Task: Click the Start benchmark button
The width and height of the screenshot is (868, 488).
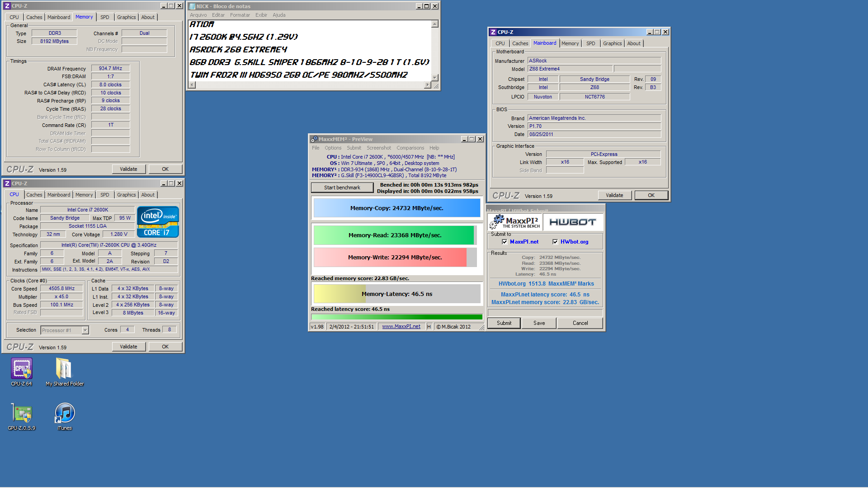Action: (x=342, y=188)
